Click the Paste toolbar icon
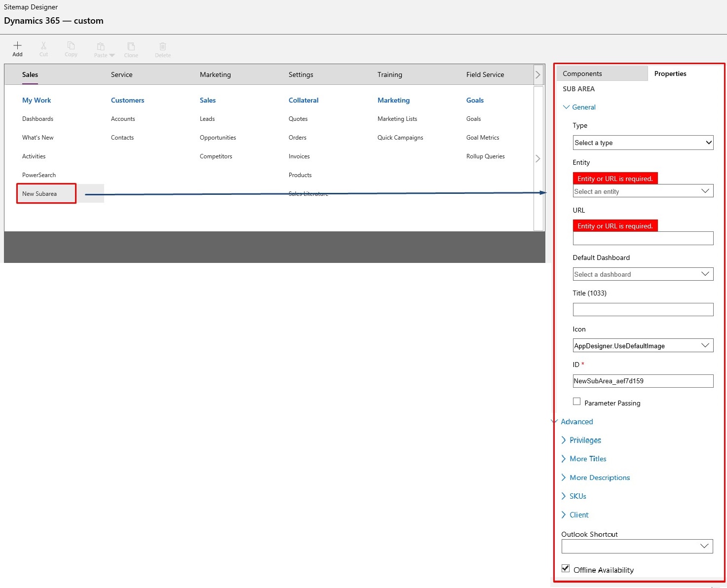727x588 pixels. pyautogui.click(x=101, y=46)
